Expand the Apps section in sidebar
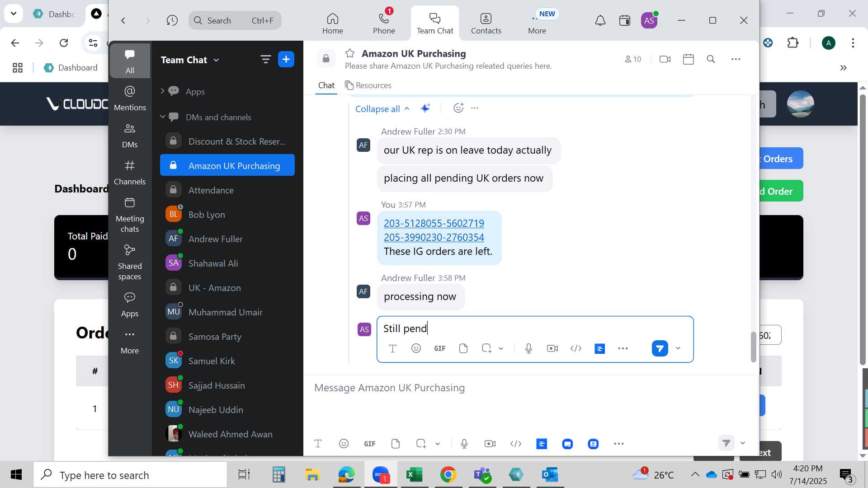Image resolution: width=868 pixels, height=488 pixels. click(x=162, y=91)
